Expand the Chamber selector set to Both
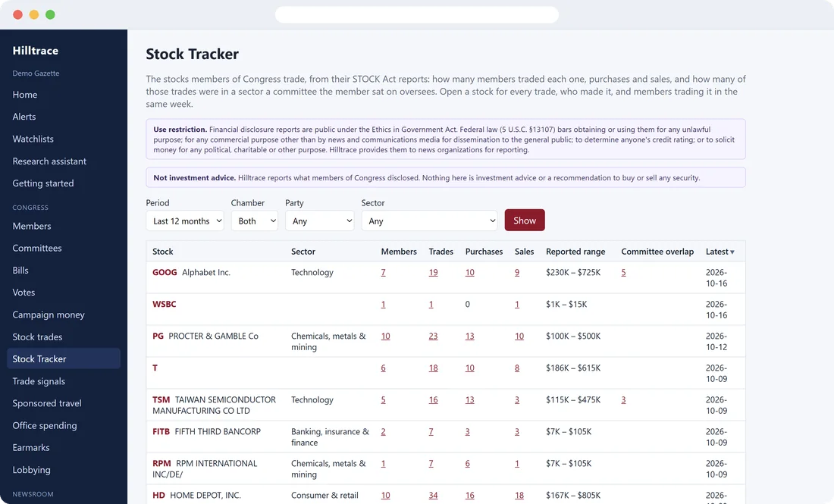 point(254,221)
